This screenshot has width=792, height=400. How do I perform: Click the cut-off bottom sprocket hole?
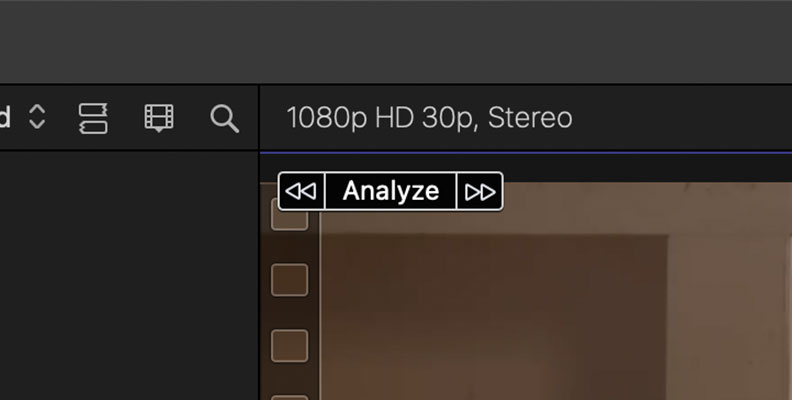289,397
